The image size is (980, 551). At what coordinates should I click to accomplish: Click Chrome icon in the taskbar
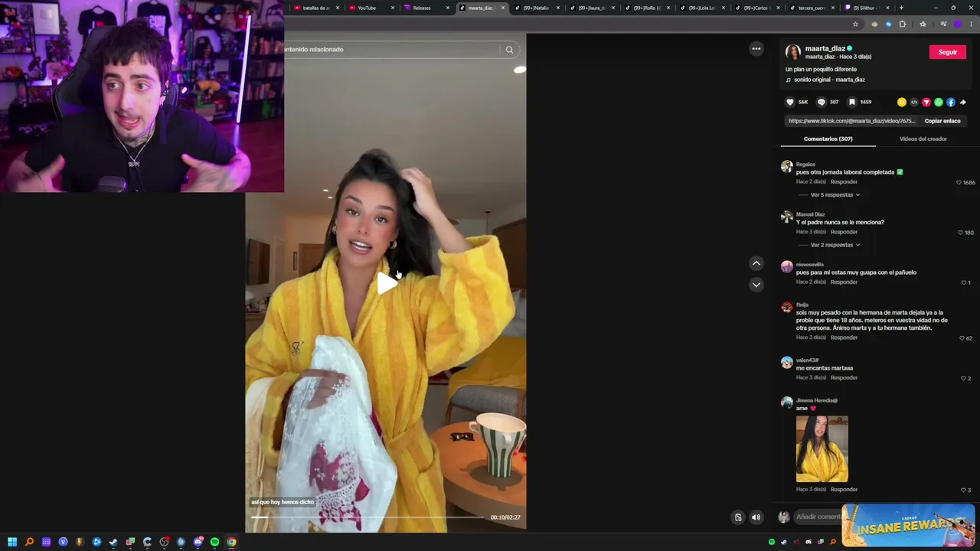(231, 542)
